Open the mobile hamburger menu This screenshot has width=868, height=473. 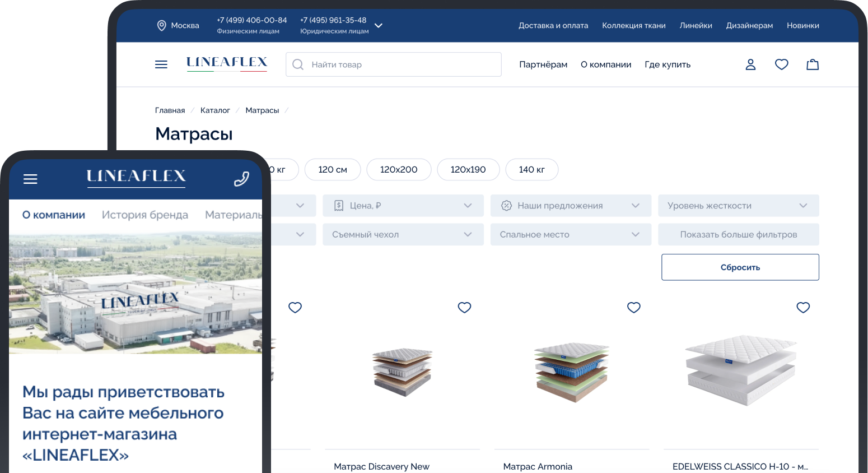(30, 179)
